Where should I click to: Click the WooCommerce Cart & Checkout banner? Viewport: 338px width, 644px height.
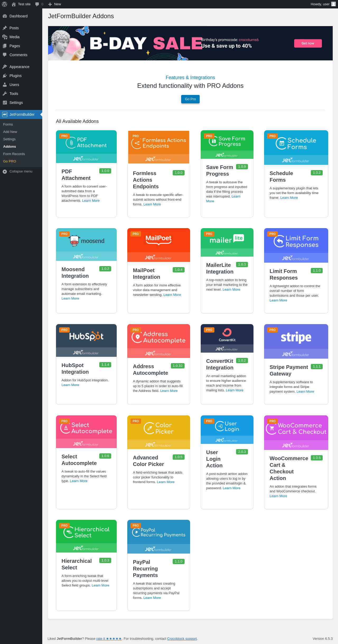[296, 432]
